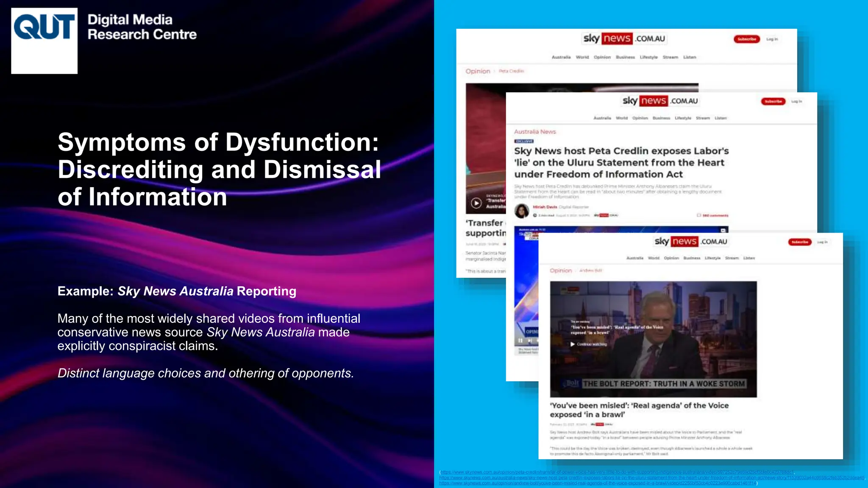The height and width of the screenshot is (488, 868).
Task: Open Australia in the Andrew Bolt page nav
Action: (x=635, y=258)
